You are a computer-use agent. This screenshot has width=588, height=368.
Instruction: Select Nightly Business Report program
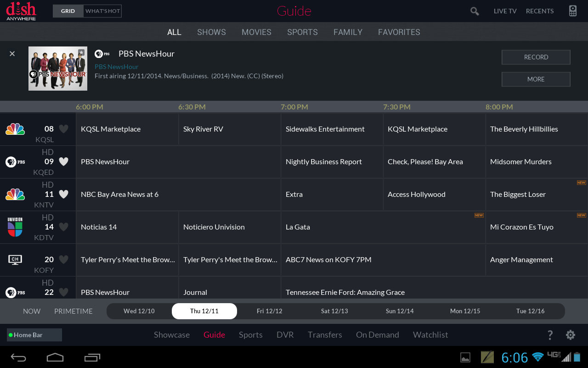pos(332,162)
